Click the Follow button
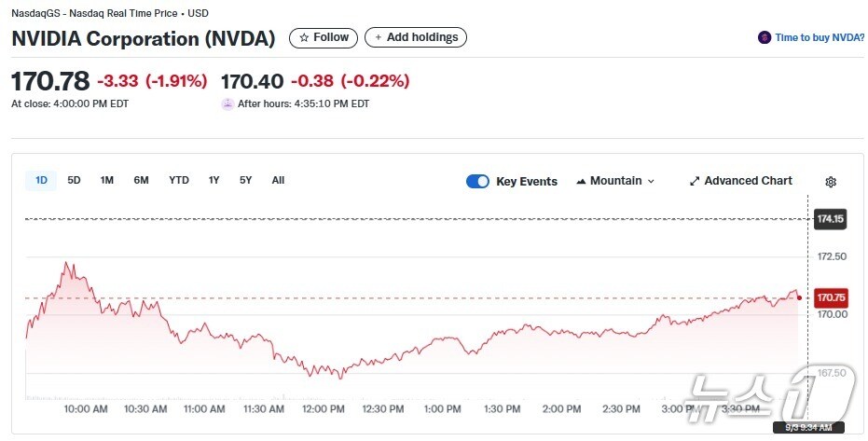868x441 pixels. coord(324,38)
